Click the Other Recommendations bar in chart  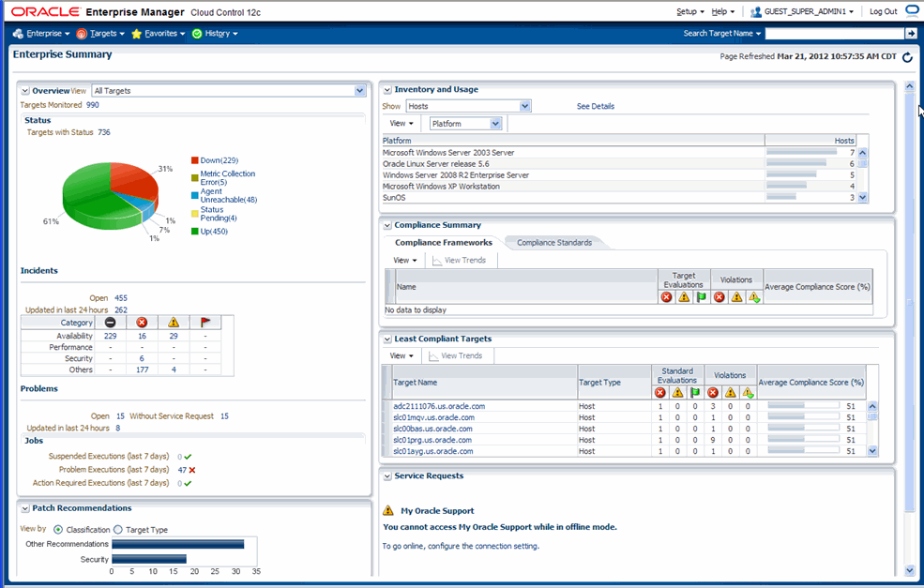point(178,545)
